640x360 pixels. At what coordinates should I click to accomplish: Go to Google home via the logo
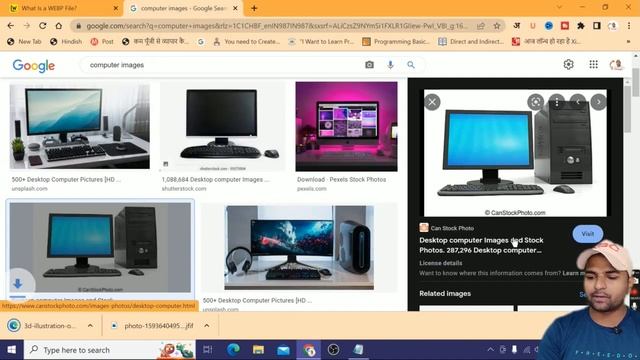point(33,65)
